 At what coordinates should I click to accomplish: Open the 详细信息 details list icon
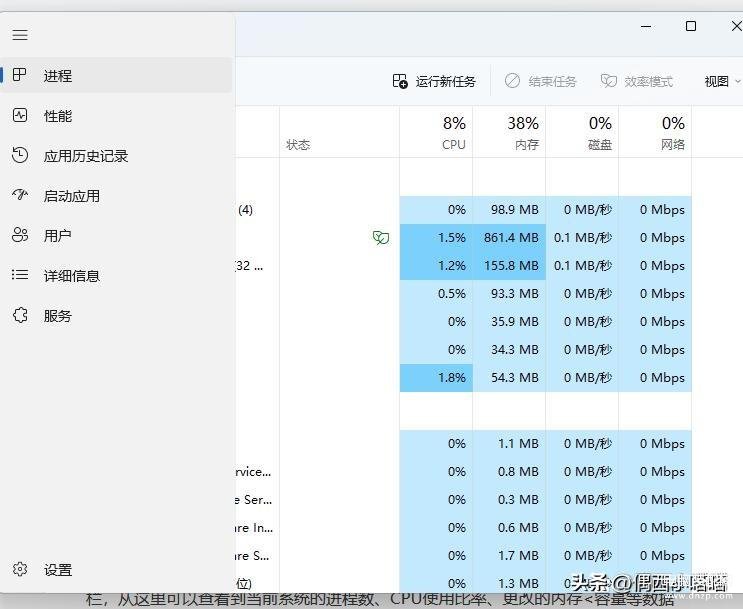click(x=20, y=275)
